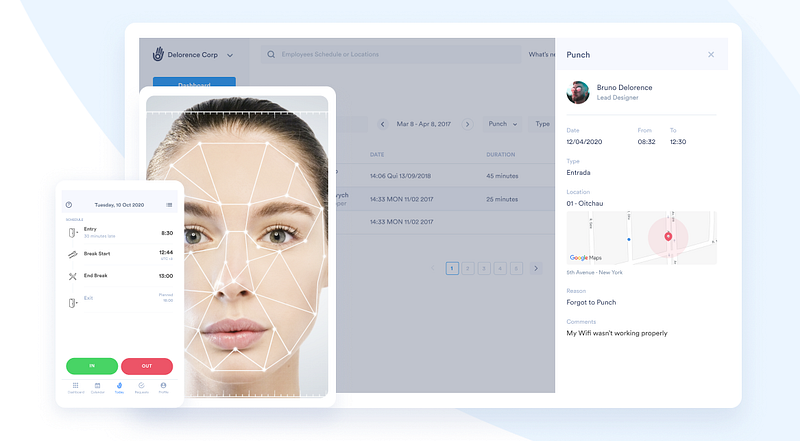Go to pagination page 1
Viewport: 800px width, 441px height.
(452, 268)
